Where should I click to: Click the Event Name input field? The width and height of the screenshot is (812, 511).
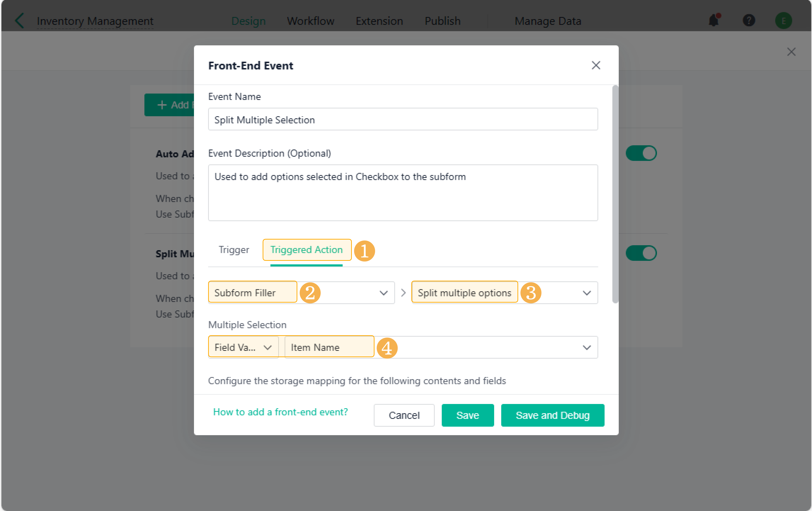point(403,119)
